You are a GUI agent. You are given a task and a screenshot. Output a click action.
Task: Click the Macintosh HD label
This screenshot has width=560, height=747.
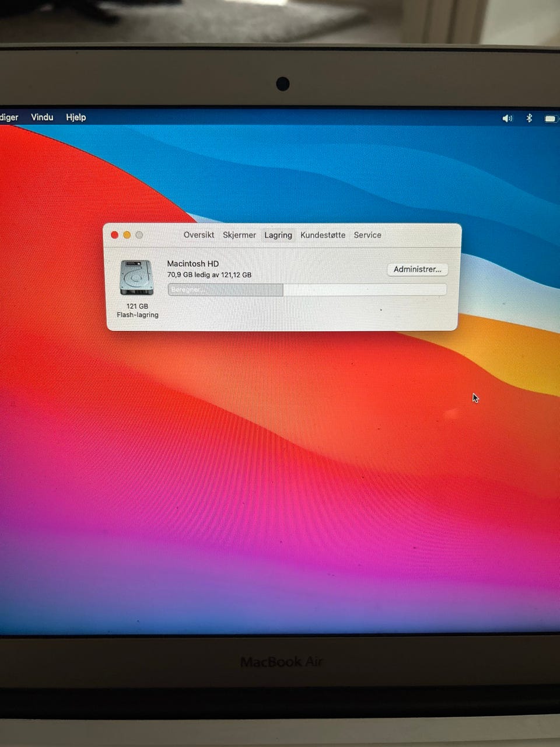click(193, 264)
